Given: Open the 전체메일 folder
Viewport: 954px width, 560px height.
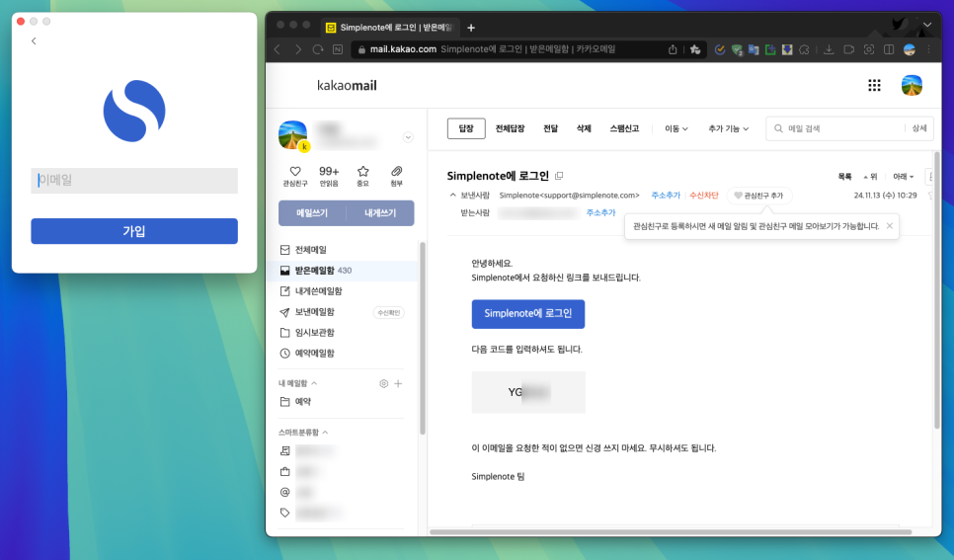Looking at the screenshot, I should [310, 250].
